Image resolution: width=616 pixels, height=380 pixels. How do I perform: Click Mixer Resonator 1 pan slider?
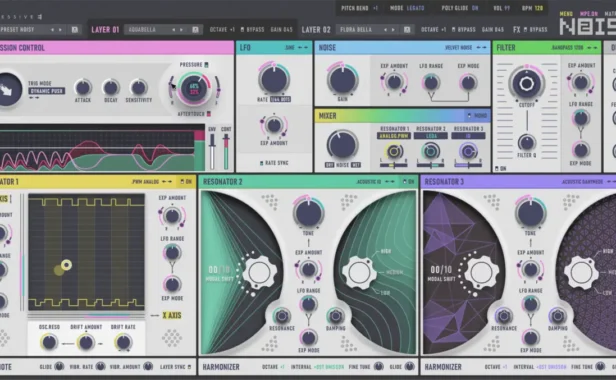click(x=394, y=165)
